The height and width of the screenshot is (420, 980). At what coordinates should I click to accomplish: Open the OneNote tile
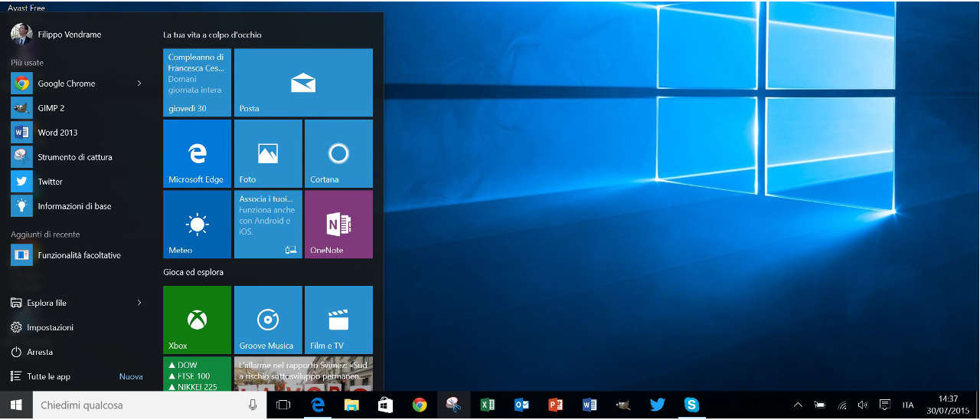pos(338,224)
